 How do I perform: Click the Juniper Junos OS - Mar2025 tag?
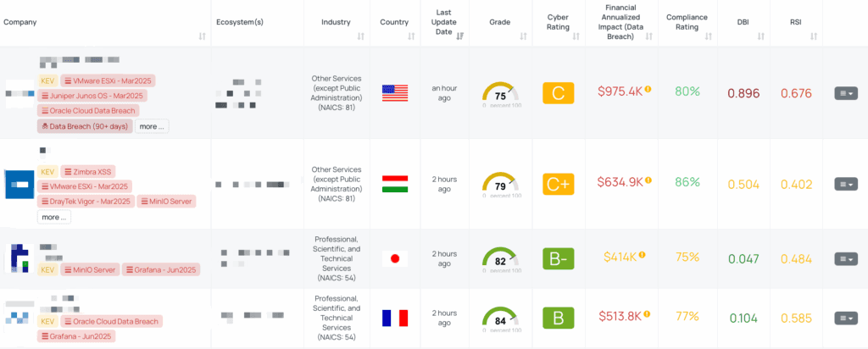pos(92,96)
